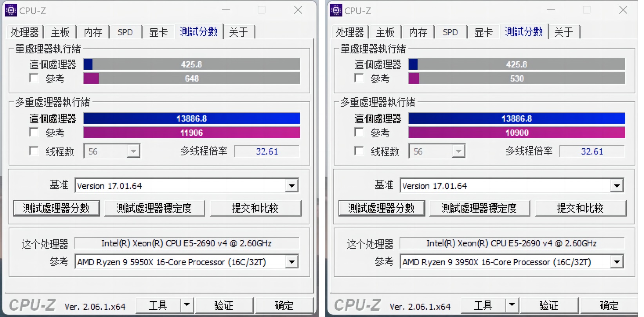Toggle 线程数 checkbox in left window

(34, 151)
